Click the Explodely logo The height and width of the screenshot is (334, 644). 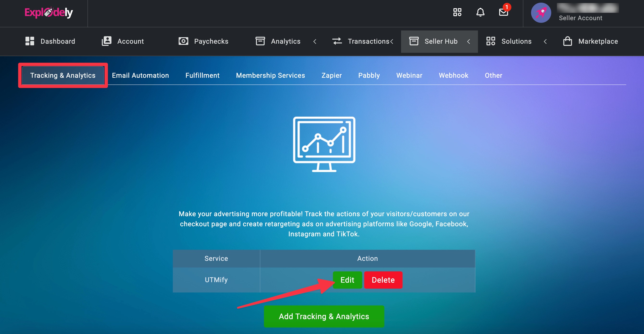pos(49,12)
